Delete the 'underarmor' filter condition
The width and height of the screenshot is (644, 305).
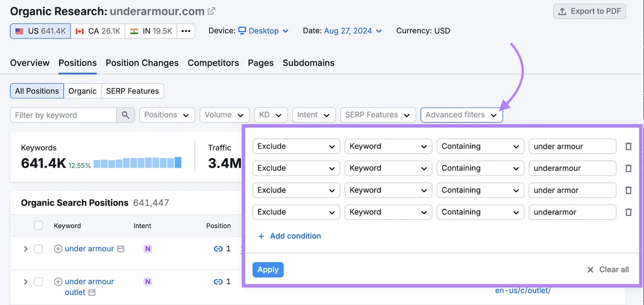click(628, 212)
